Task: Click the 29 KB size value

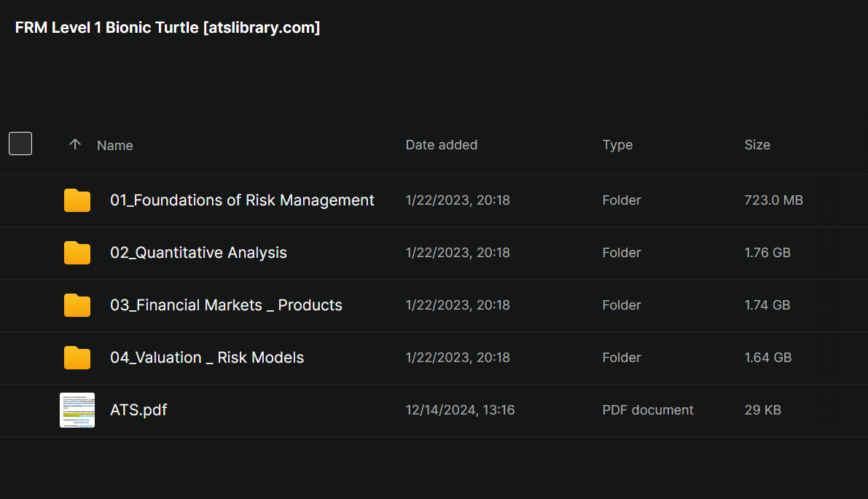Action: tap(763, 410)
